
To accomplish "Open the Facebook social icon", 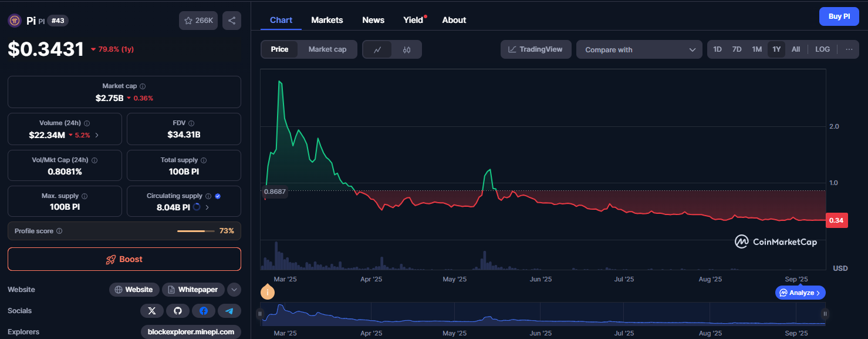I will coord(204,310).
